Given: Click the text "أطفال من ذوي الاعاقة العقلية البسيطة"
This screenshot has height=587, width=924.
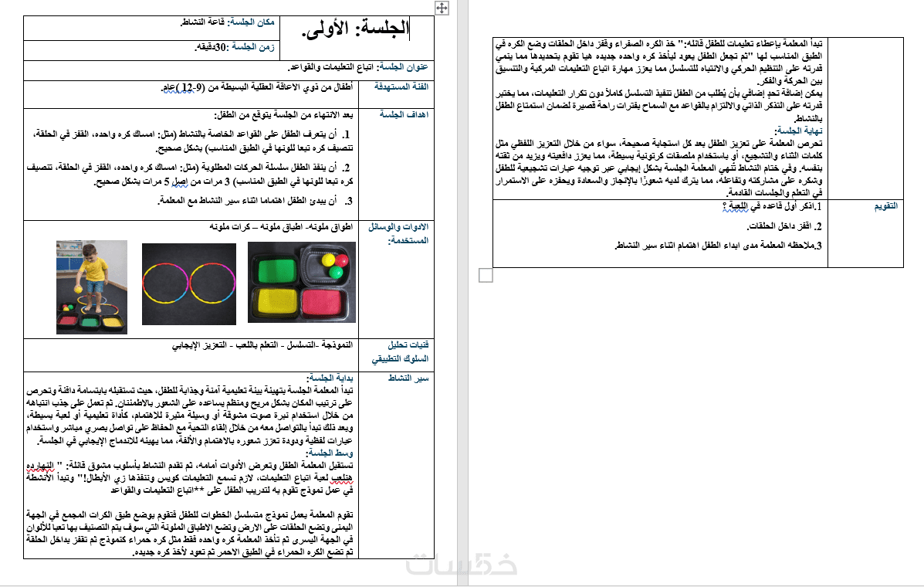Looking at the screenshot, I should coord(280,88).
